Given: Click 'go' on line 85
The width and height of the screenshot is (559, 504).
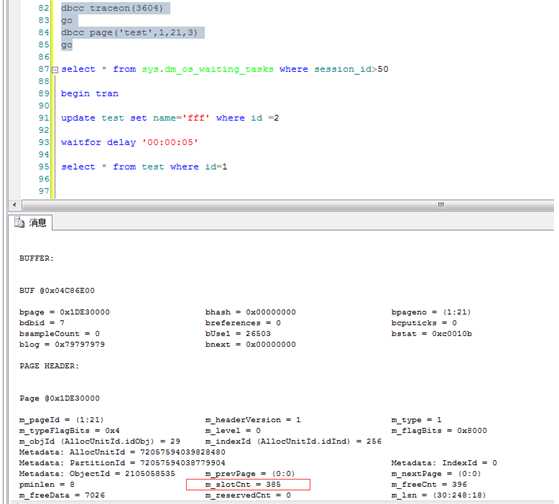Looking at the screenshot, I should coord(67,45).
